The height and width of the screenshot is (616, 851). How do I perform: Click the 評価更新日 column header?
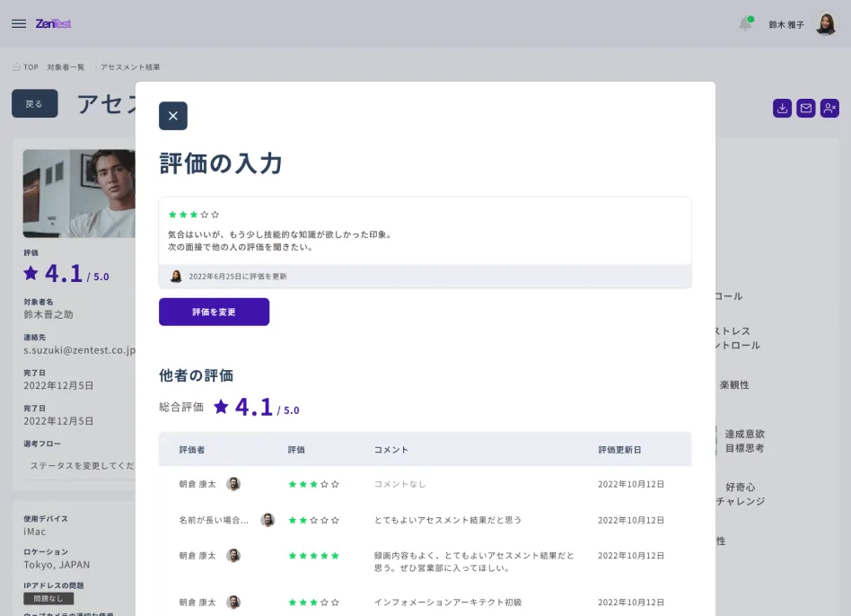pyautogui.click(x=619, y=449)
